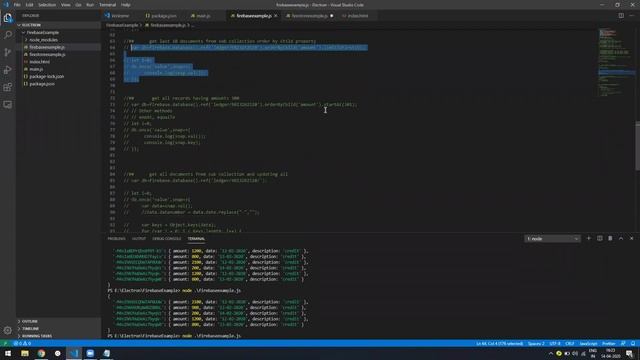Open the editor More Actions menu
This screenshot has height=360, width=640.
[x=632, y=16]
